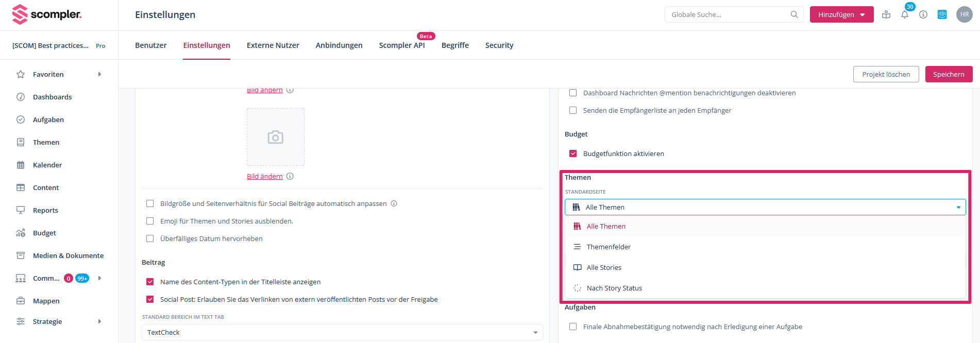The width and height of the screenshot is (980, 343).
Task: Open the TextCheck dropdown
Action: pyautogui.click(x=342, y=332)
